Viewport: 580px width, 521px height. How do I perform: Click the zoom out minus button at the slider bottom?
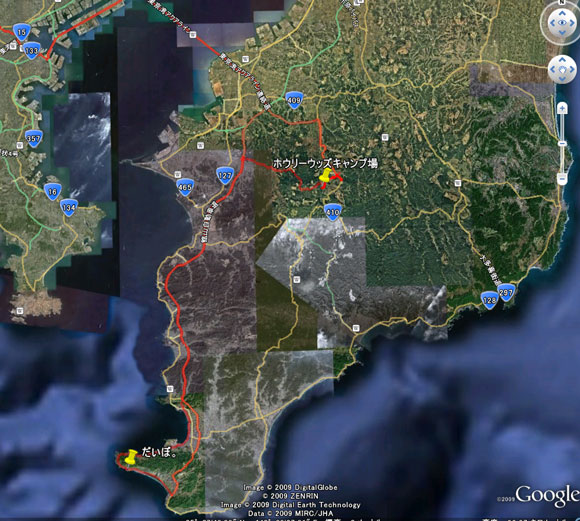(x=562, y=179)
